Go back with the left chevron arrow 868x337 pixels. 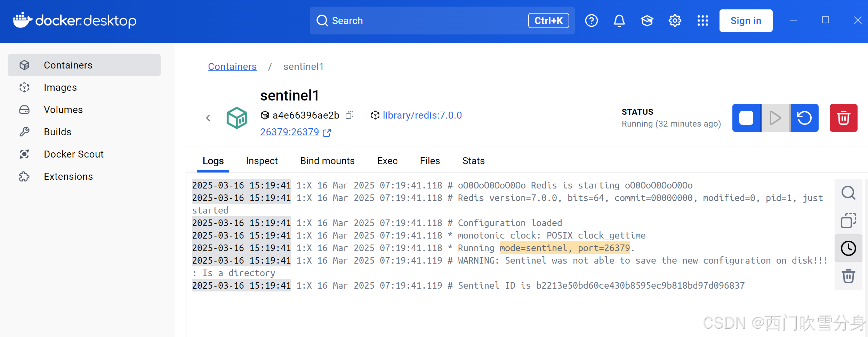point(208,118)
